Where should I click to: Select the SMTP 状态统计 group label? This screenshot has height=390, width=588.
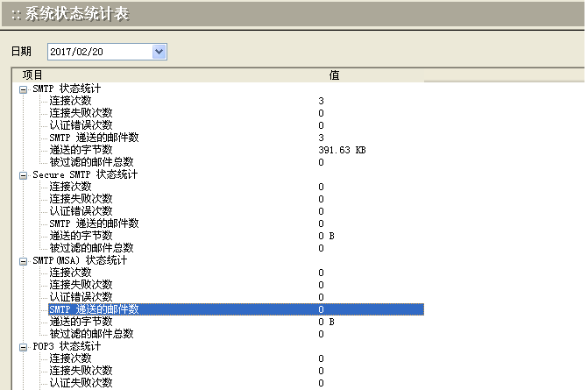pyautogui.click(x=67, y=89)
